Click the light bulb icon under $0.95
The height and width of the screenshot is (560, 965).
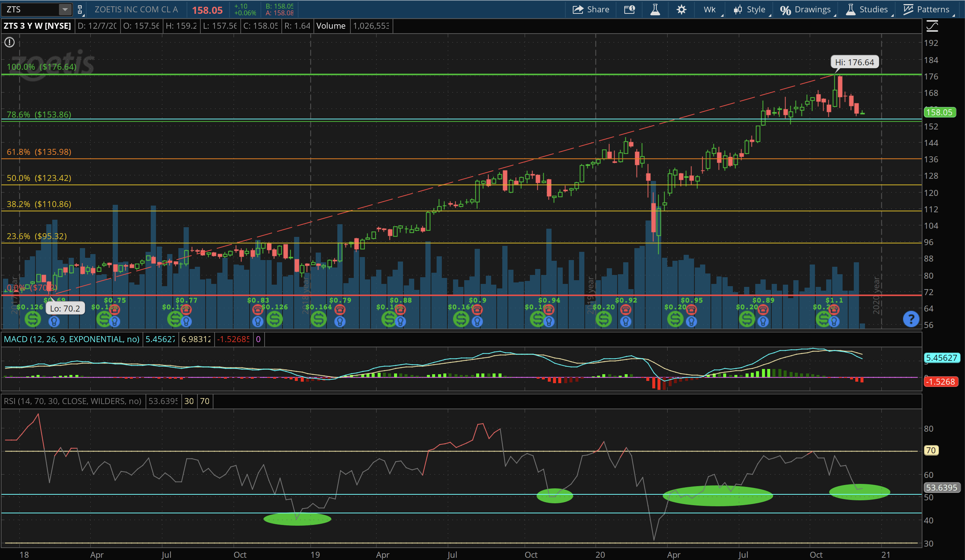[691, 321]
